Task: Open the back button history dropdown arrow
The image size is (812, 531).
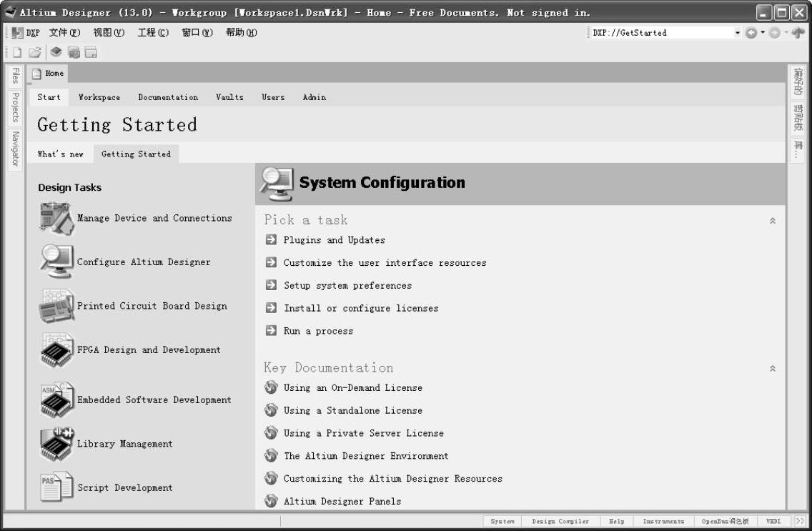Action: [762, 33]
